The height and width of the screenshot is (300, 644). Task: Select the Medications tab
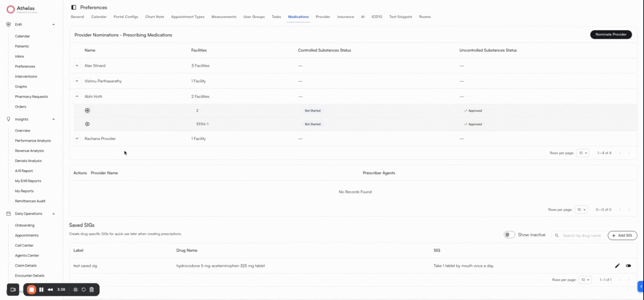coord(298,17)
